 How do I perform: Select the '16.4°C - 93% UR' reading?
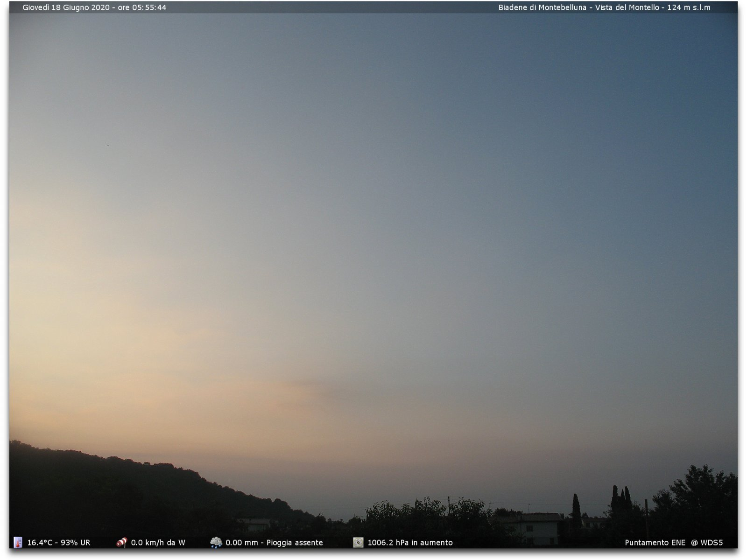(59, 543)
